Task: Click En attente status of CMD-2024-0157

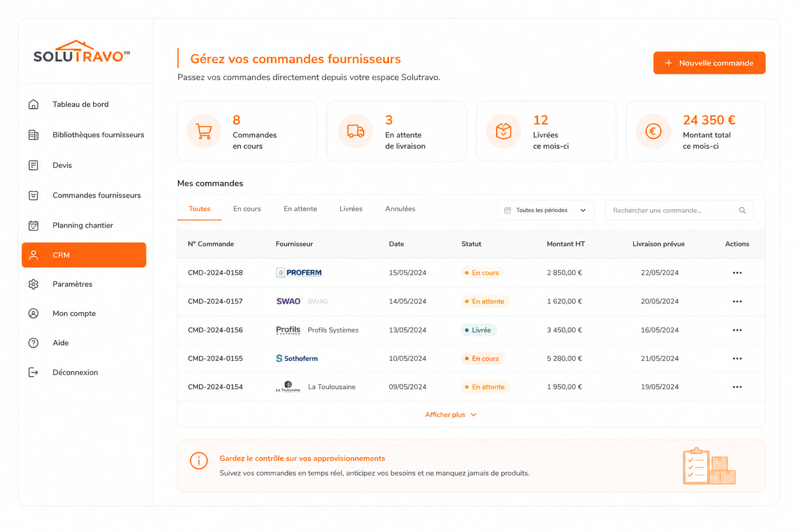Action: 485,301
